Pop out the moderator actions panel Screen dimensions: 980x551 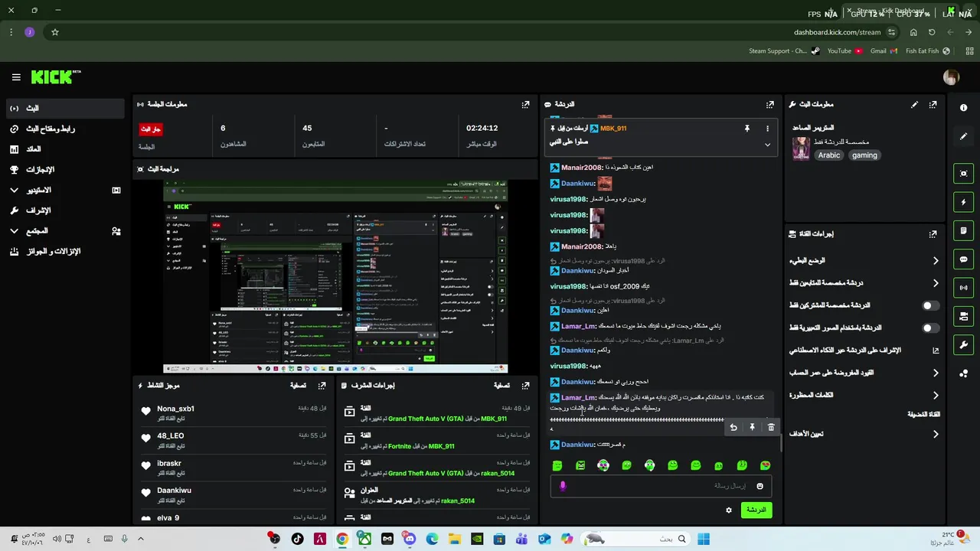pos(525,386)
